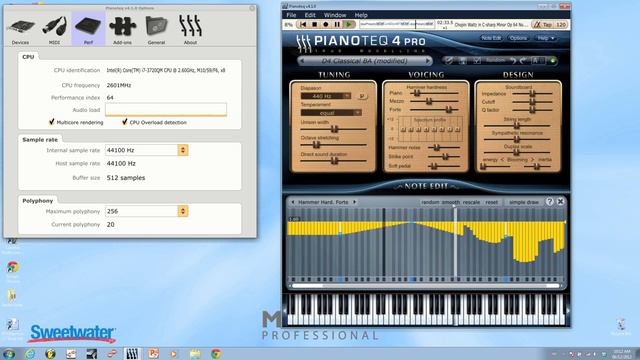Open the Help menu in the menu bar
Screen dimensions: 640x360
361,15
